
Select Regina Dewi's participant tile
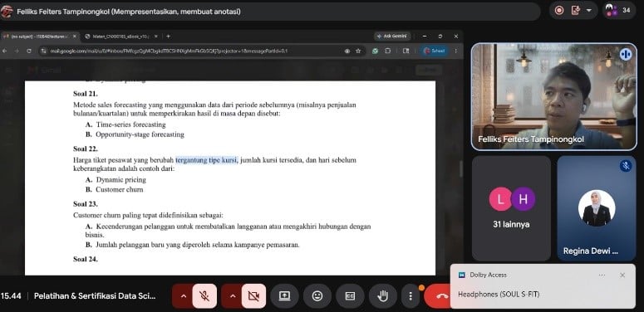point(597,208)
